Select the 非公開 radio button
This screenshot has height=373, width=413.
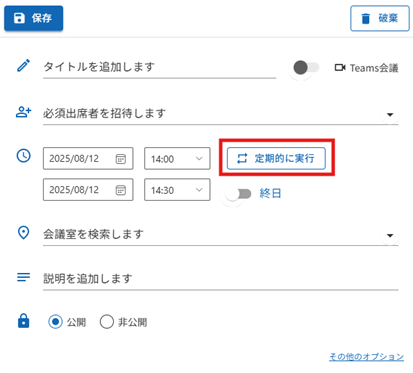tap(107, 322)
